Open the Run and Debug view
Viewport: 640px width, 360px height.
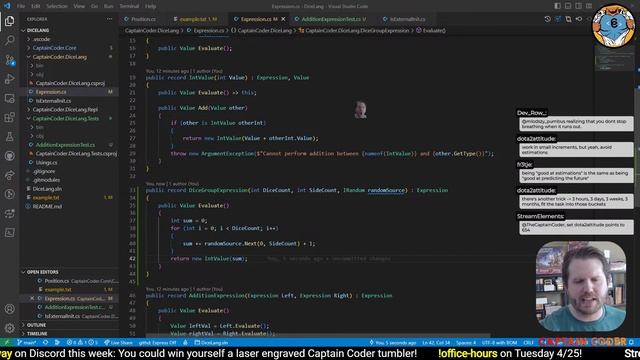[9, 79]
